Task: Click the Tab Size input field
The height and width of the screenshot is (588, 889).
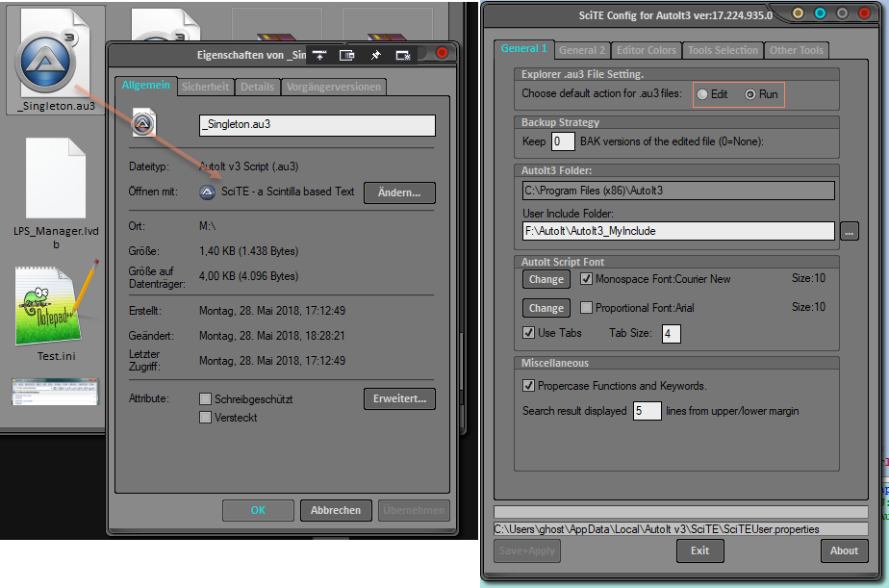Action: coord(672,334)
